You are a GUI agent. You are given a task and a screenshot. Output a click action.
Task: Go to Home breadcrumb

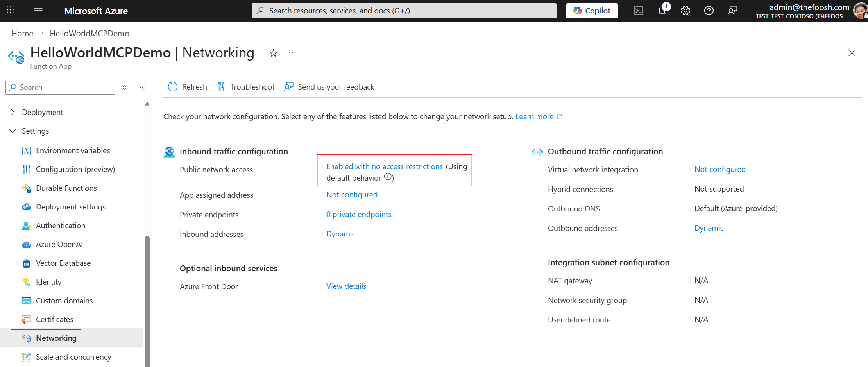pos(22,34)
